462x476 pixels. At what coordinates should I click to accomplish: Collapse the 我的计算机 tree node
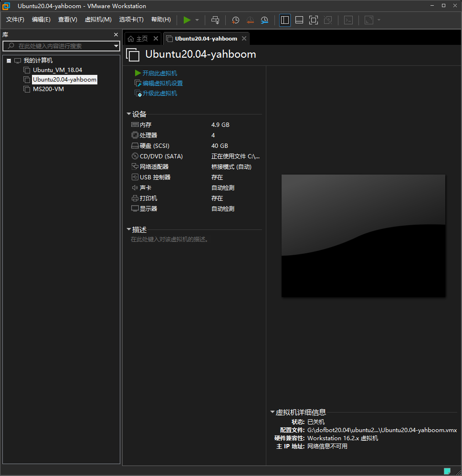point(9,61)
